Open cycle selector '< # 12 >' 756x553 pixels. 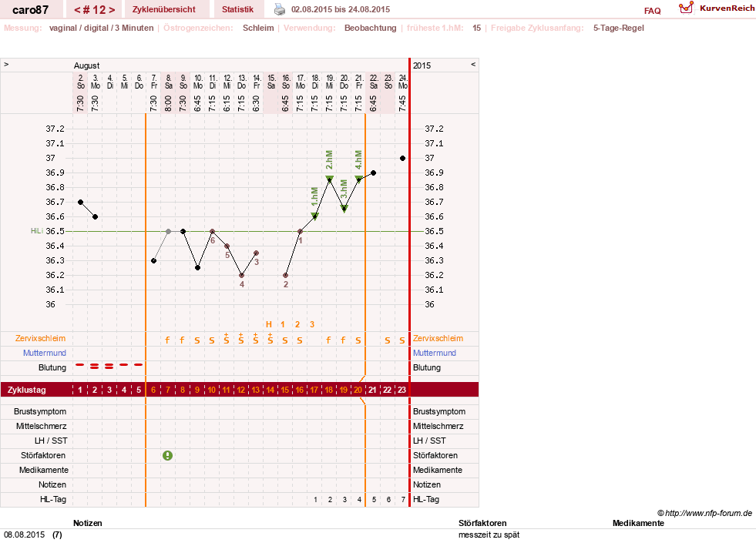(x=94, y=9)
